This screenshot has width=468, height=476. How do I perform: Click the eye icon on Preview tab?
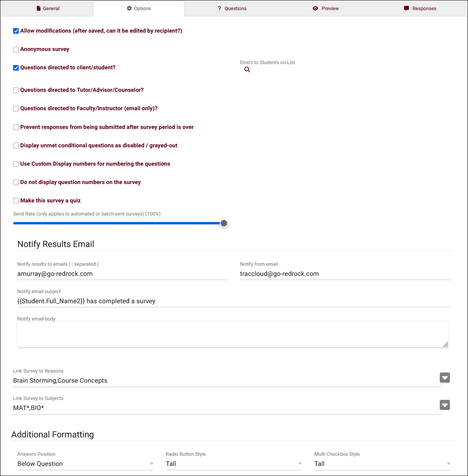[x=315, y=8]
